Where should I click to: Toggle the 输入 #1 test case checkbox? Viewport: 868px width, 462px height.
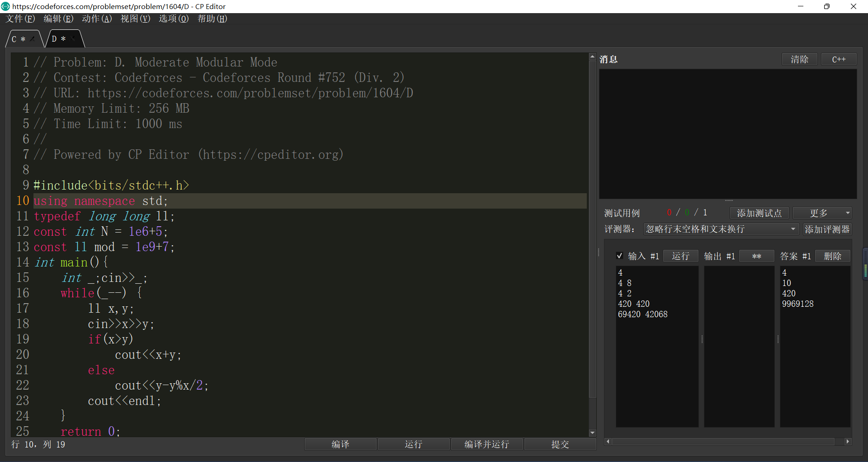(620, 256)
